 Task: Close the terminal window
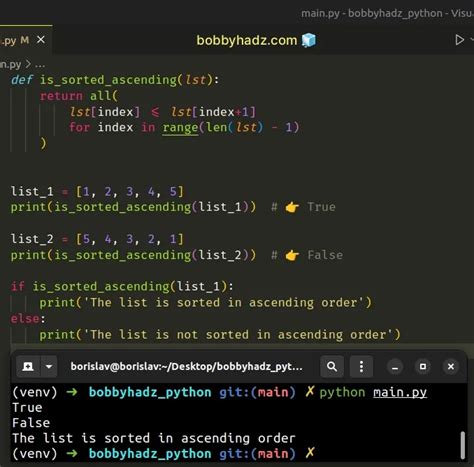click(451, 367)
